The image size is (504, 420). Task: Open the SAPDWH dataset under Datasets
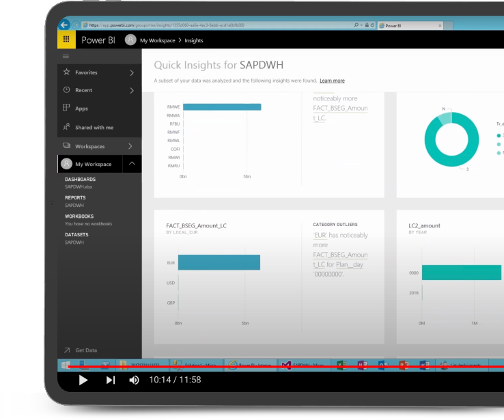point(74,242)
